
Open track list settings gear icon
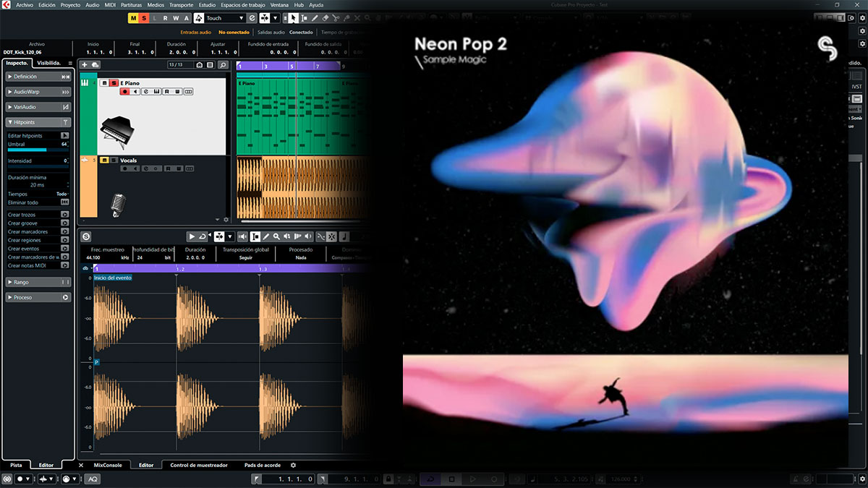[x=226, y=220]
